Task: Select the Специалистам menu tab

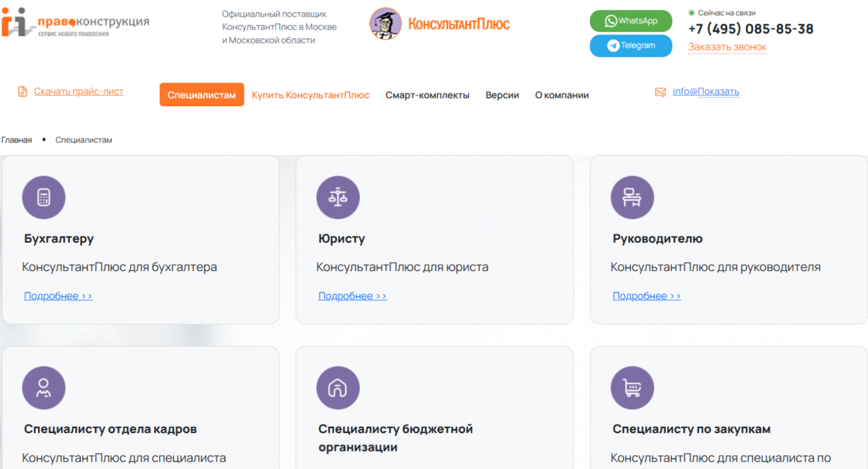Action: click(x=202, y=95)
